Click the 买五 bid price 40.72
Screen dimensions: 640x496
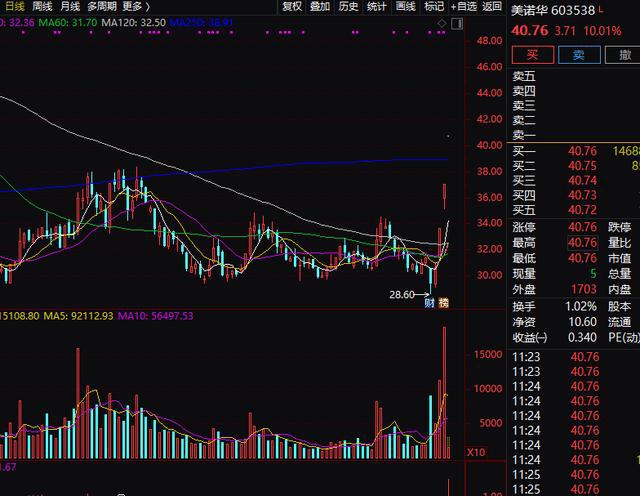582,210
